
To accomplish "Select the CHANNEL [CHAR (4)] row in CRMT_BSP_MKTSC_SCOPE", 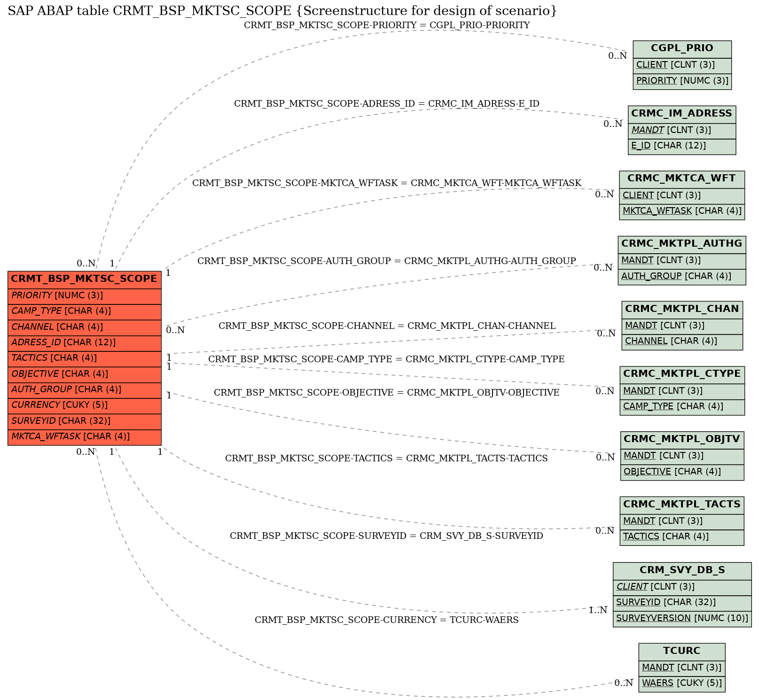I will coord(85,327).
